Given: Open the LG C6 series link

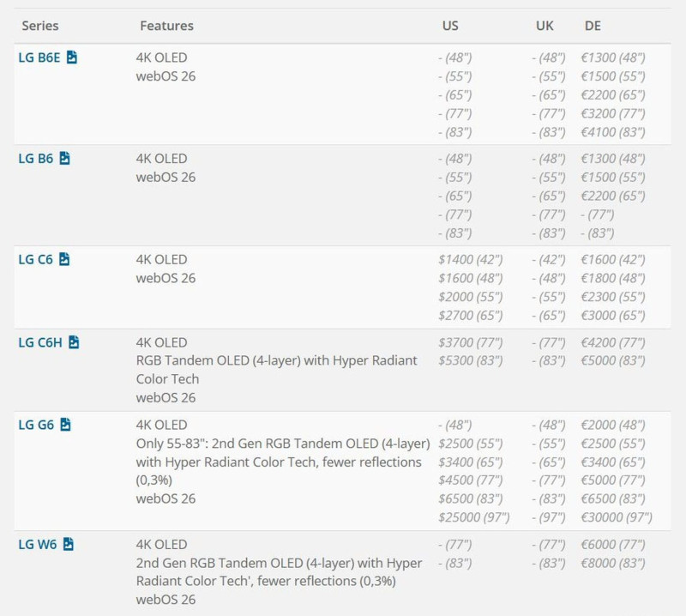Looking at the screenshot, I should (x=35, y=259).
